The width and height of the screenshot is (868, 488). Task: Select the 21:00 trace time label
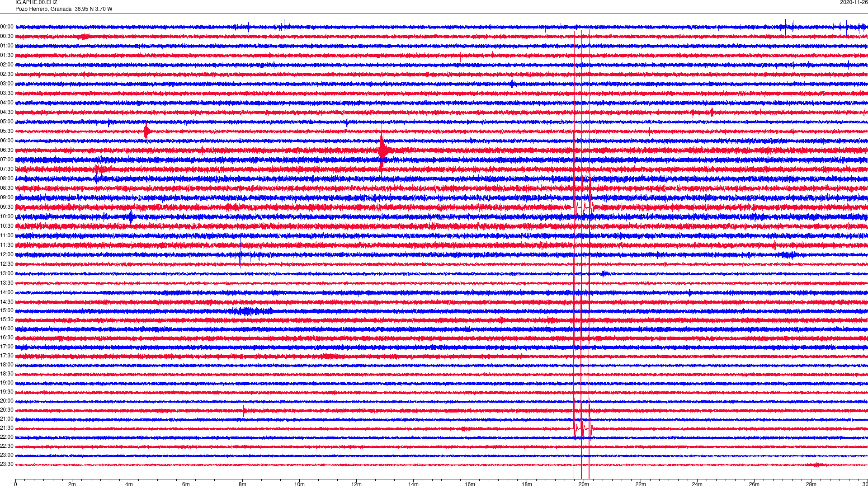click(x=7, y=419)
